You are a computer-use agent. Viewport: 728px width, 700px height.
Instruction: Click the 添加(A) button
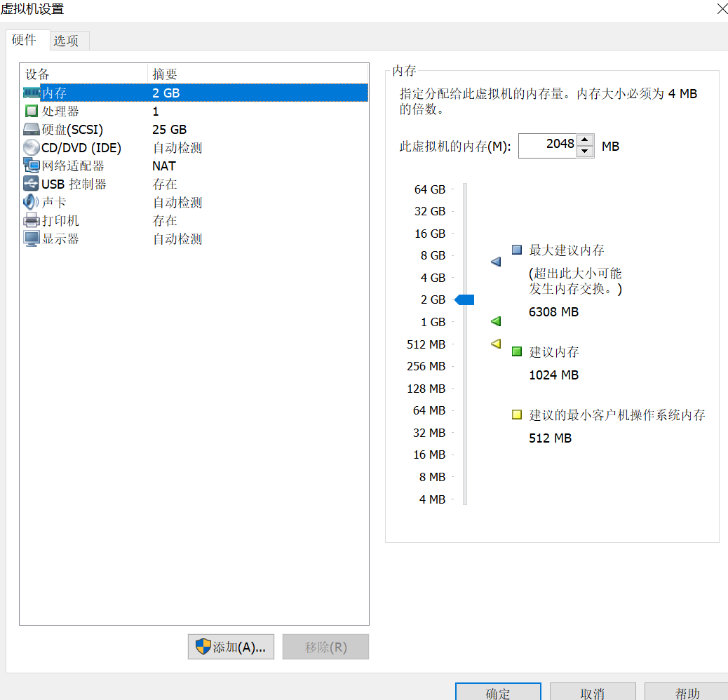coord(231,647)
